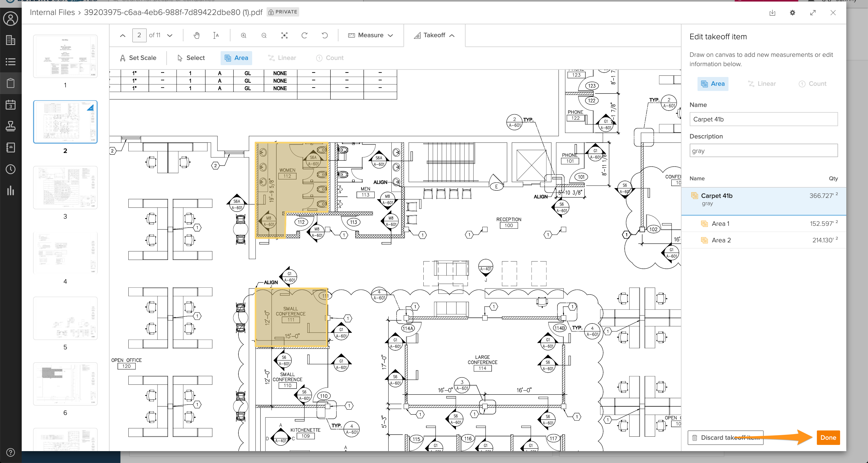Viewport: 868px width, 463px height.
Task: Download the PDF file
Action: click(772, 13)
